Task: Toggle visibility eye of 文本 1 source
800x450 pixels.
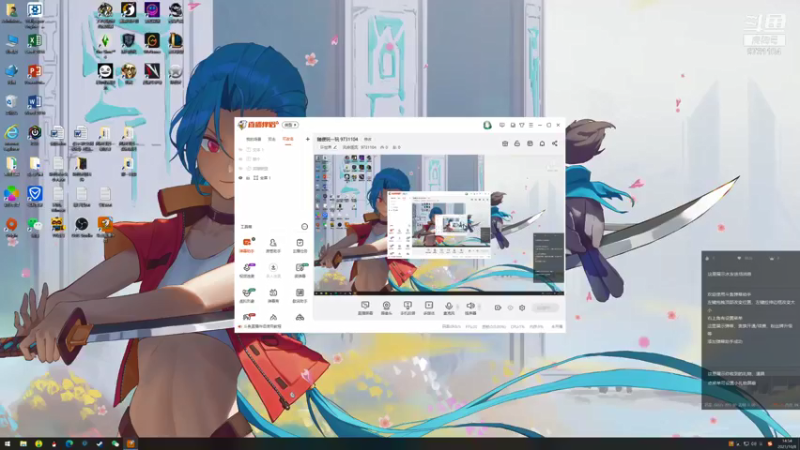Action: coord(240,149)
